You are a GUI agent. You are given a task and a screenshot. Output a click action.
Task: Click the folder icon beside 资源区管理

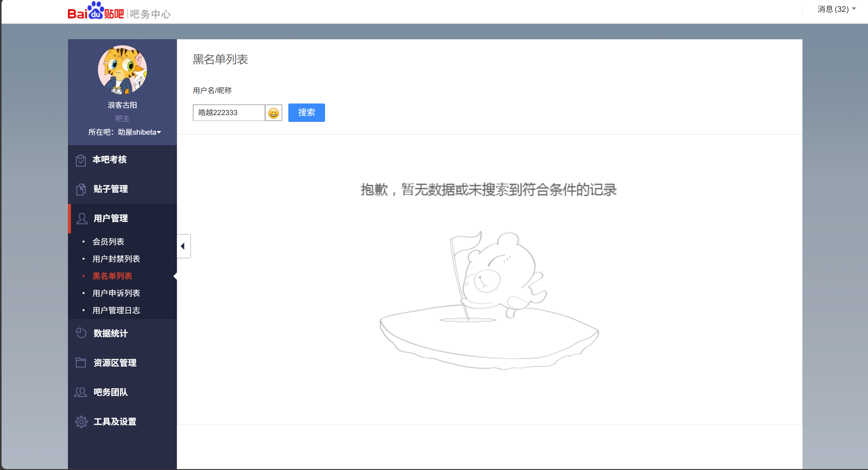coord(80,363)
